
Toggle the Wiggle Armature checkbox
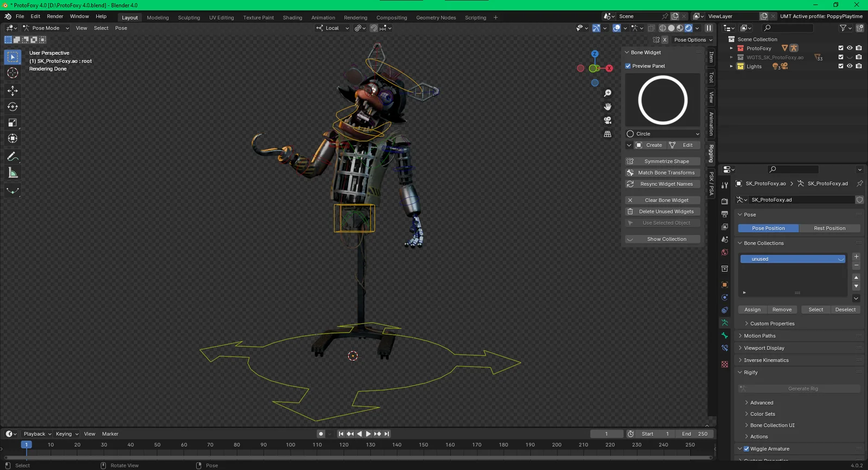coord(746,449)
